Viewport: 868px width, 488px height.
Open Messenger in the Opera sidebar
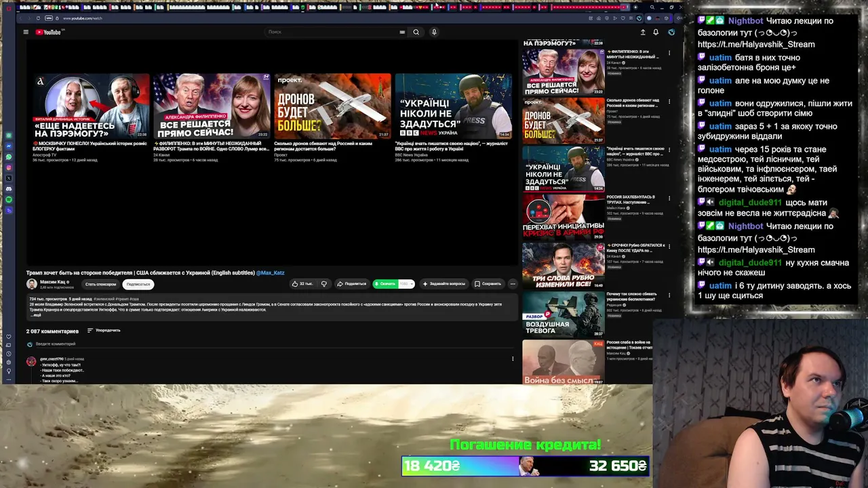tap(9, 146)
